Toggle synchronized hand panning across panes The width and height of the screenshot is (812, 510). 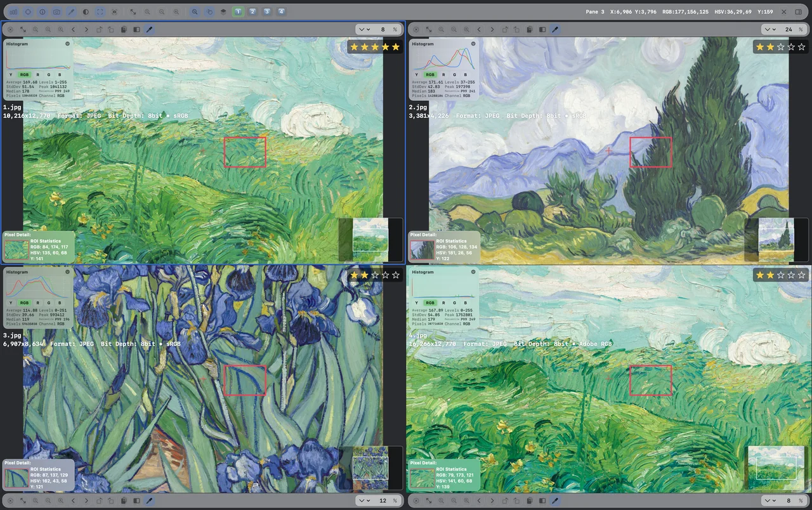[x=209, y=11]
